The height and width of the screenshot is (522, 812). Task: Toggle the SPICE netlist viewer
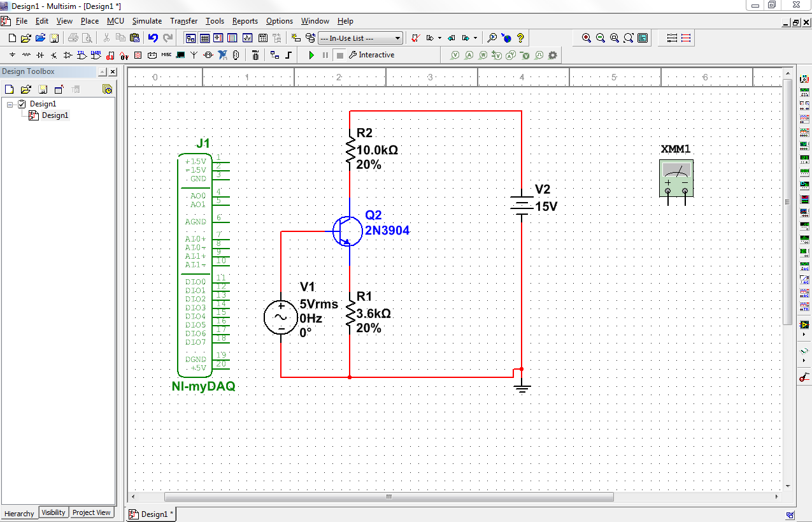tap(218, 38)
